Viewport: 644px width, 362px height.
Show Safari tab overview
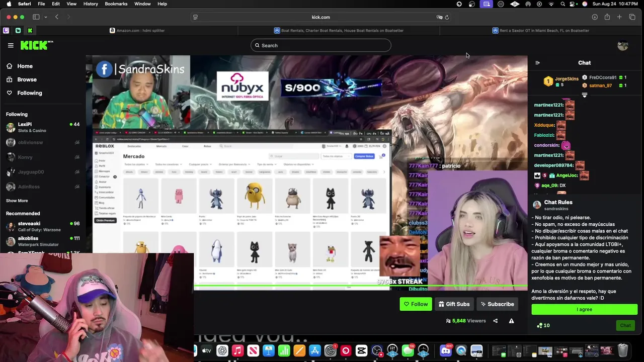632,17
